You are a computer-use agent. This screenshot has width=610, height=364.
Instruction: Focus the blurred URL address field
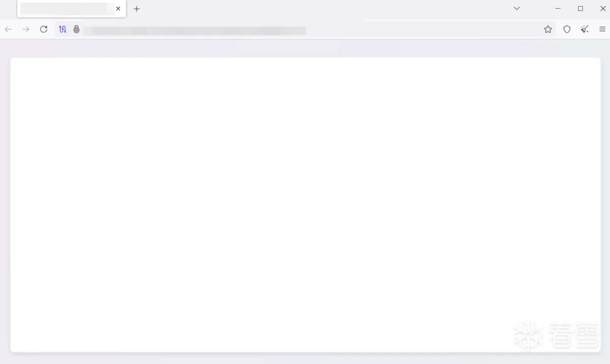(195, 30)
